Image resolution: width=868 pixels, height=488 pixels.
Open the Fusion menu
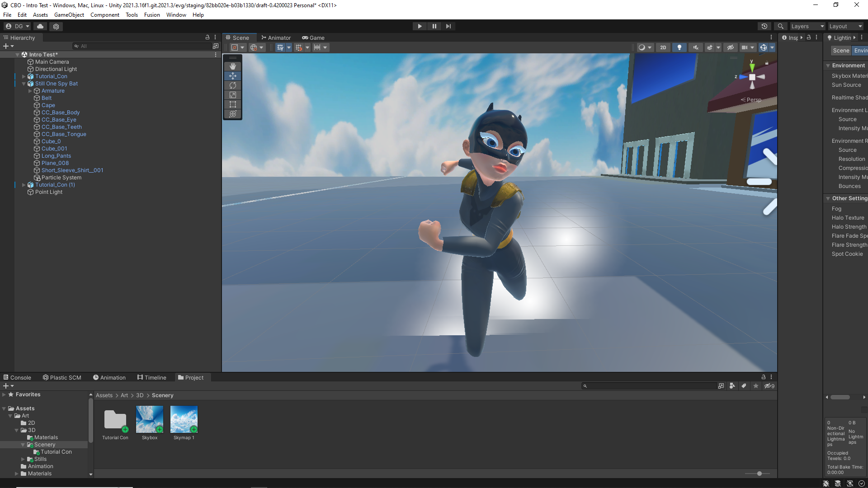pyautogui.click(x=152, y=15)
